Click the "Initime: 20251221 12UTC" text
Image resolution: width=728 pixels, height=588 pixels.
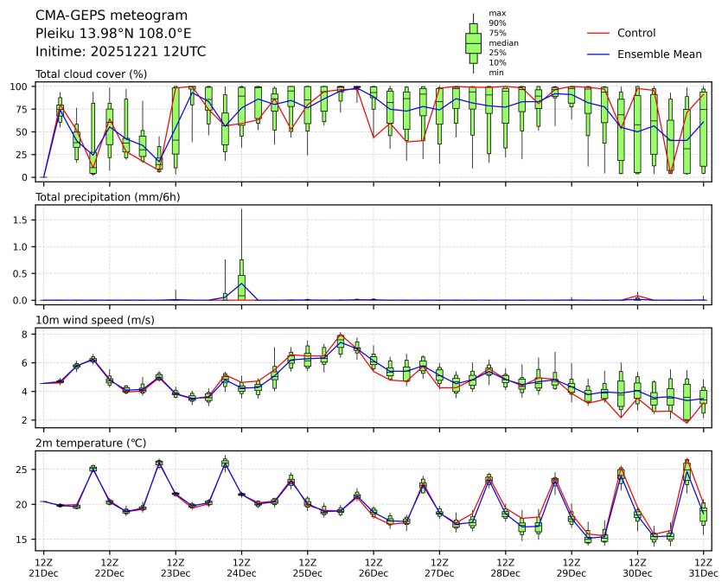click(x=120, y=52)
